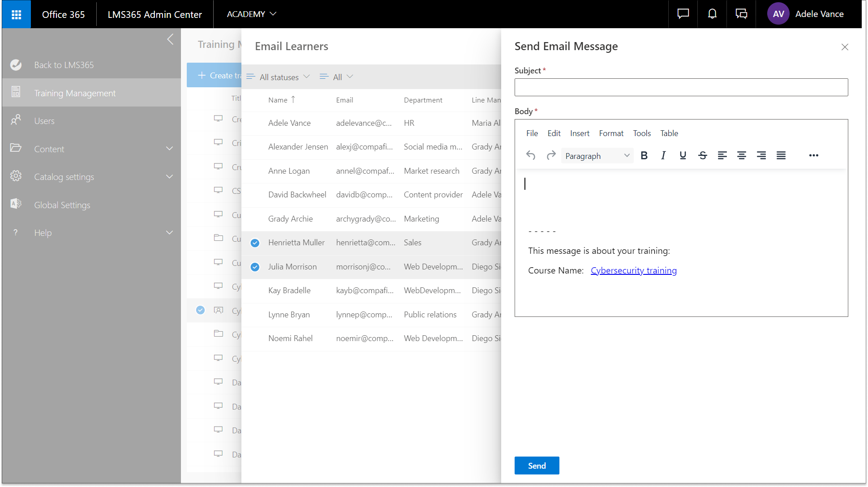Screen dimensions: 868x487
Task: Open the ACADEMY catalog dropdown
Action: pos(251,14)
